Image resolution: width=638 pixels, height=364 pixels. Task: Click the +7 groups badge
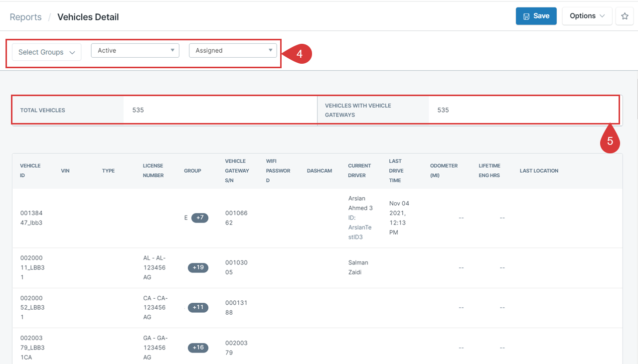[x=199, y=218]
